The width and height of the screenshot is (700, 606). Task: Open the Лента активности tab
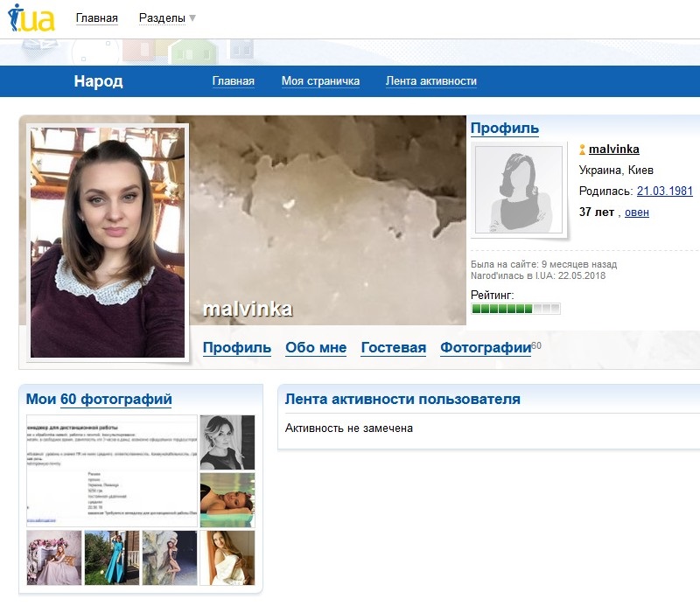[430, 81]
